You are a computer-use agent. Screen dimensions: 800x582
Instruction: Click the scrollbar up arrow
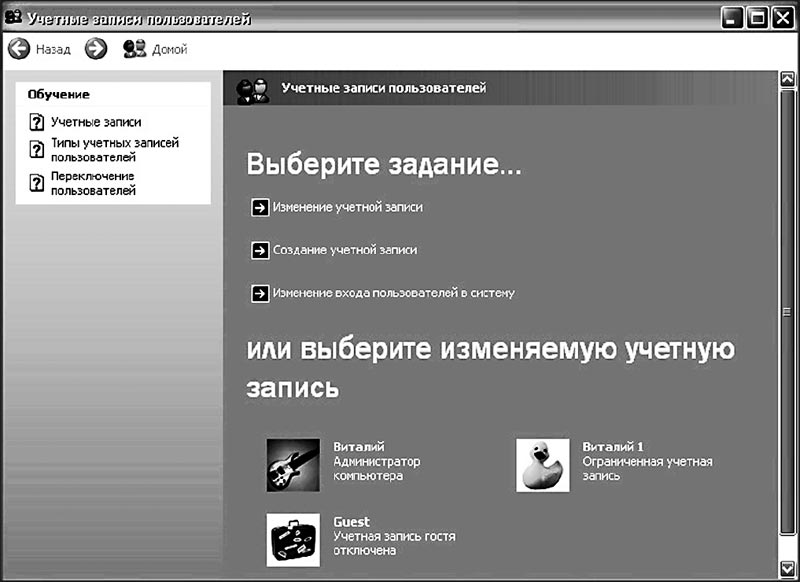click(x=787, y=79)
